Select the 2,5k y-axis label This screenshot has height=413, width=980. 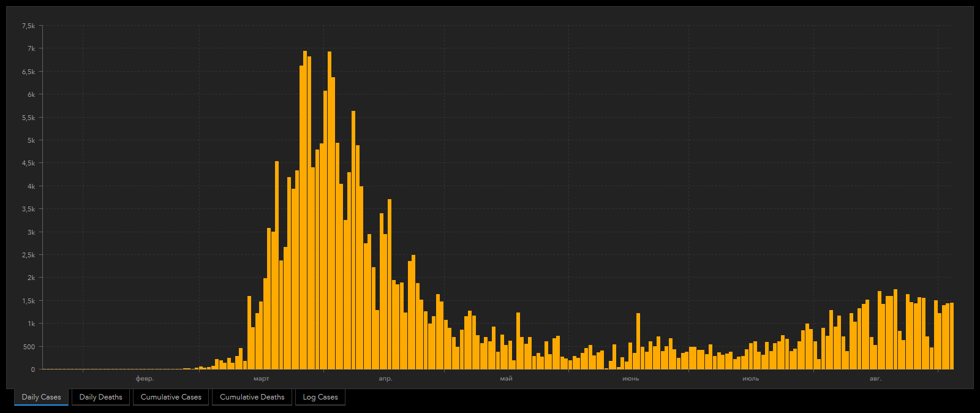(x=28, y=255)
